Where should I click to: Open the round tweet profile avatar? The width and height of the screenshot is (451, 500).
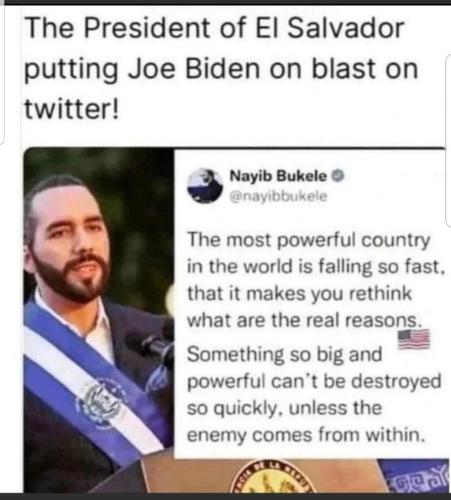pyautogui.click(x=205, y=185)
